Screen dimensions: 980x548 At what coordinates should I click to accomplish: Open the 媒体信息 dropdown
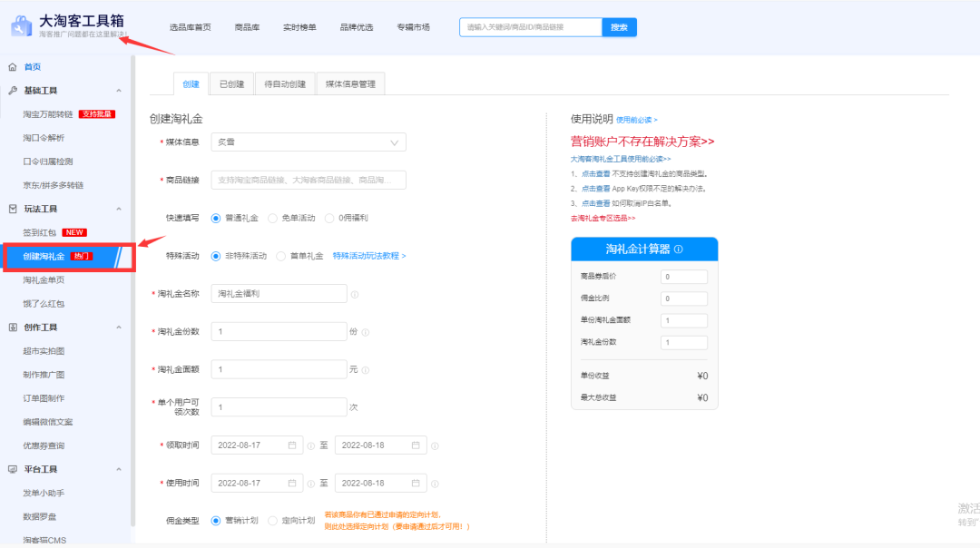(308, 142)
